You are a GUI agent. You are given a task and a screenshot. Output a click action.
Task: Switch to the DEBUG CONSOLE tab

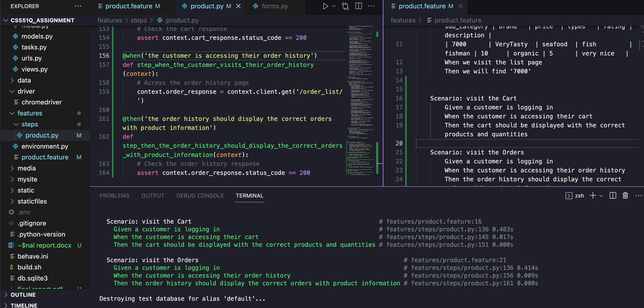tap(200, 196)
